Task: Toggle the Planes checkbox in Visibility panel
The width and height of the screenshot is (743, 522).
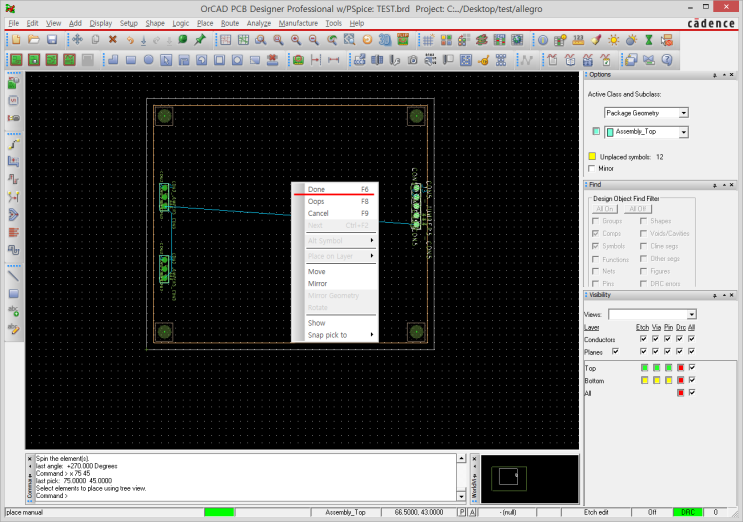Action: [616, 351]
